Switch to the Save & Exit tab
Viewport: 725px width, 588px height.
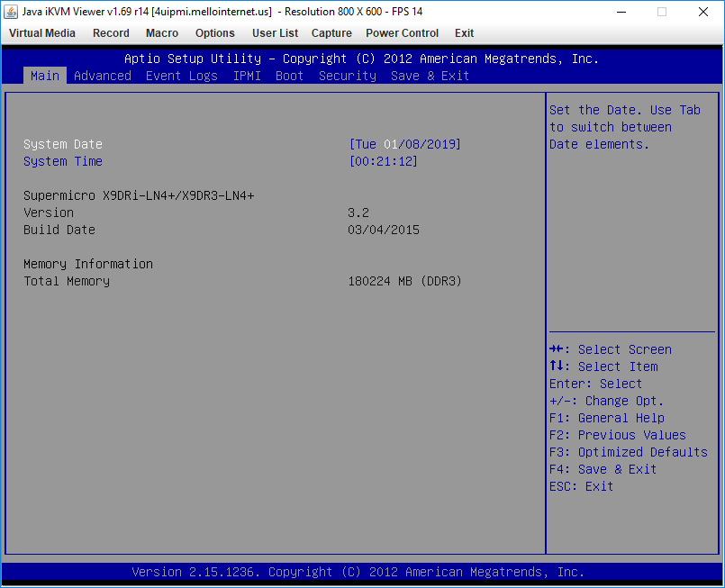(430, 76)
